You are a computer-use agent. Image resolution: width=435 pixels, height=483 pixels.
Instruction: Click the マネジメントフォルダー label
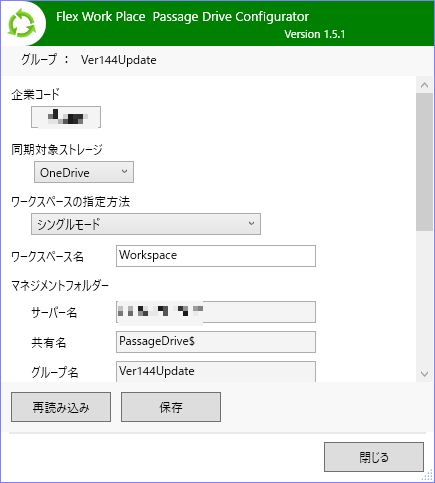point(60,286)
